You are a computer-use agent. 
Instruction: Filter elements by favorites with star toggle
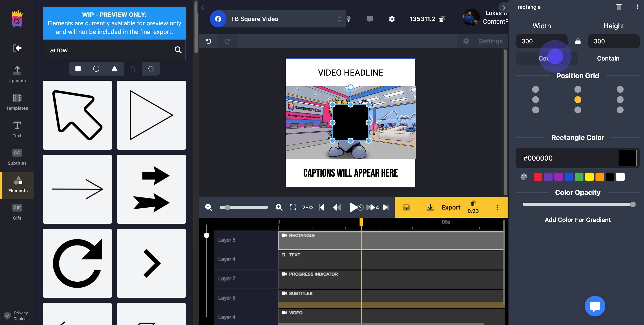click(132, 68)
